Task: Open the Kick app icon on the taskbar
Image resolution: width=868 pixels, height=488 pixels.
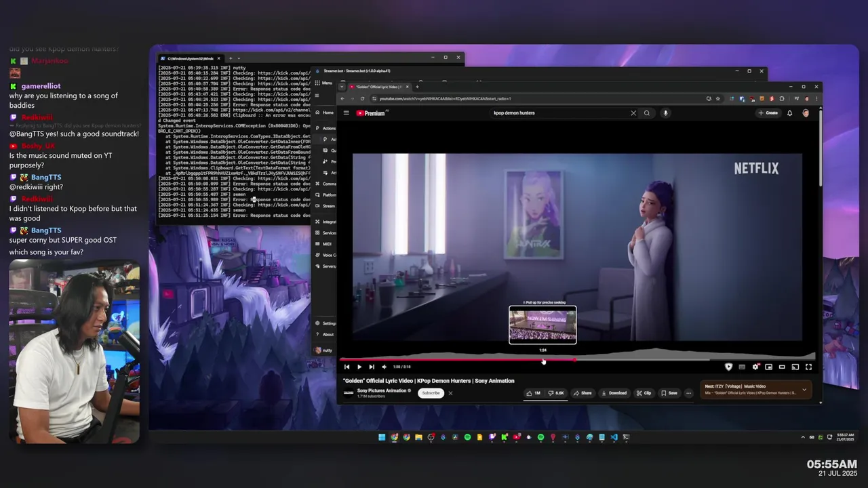Action: (x=504, y=437)
